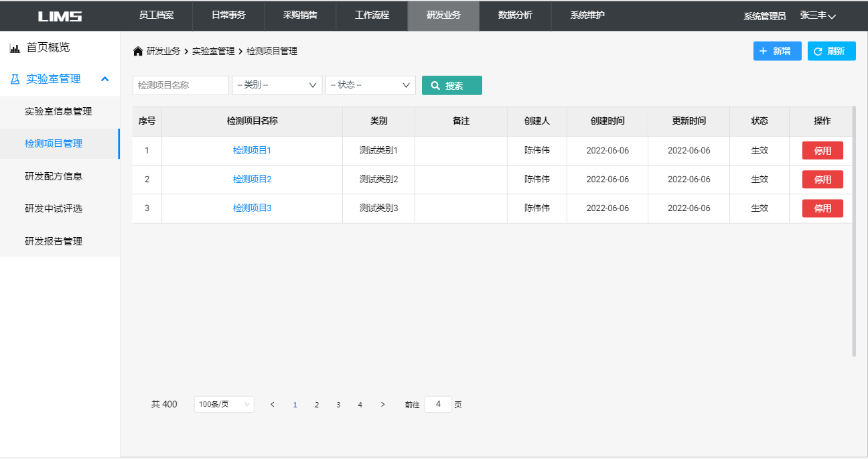Screen dimensions: 868x459
Task: Focus the 检测项目名称 search input
Action: click(181, 85)
